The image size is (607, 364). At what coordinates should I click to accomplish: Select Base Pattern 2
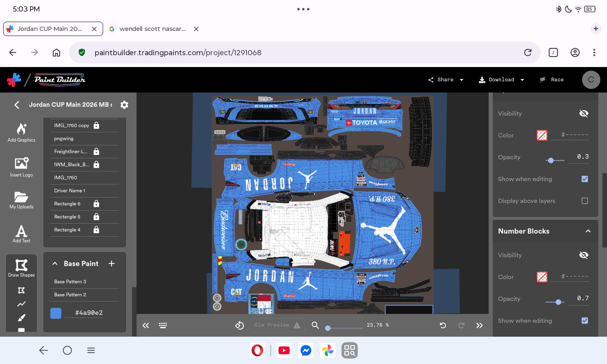click(84, 295)
